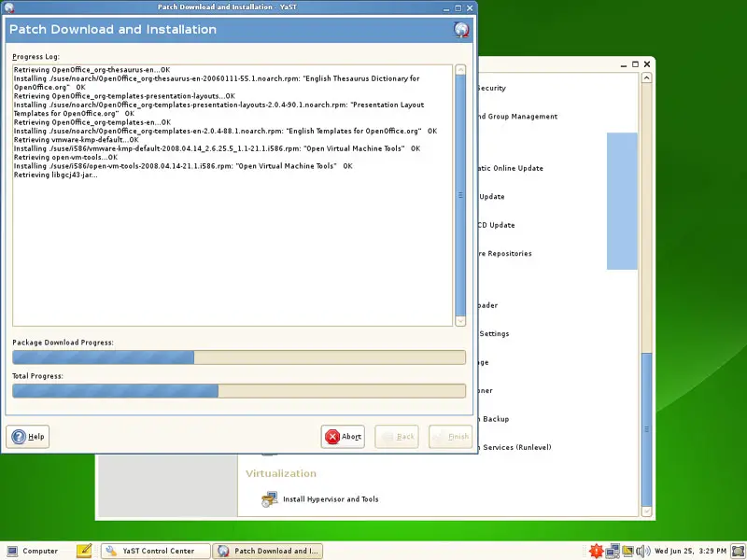Click the Help button question-mark icon
The height and width of the screenshot is (560, 747).
[x=19, y=437]
